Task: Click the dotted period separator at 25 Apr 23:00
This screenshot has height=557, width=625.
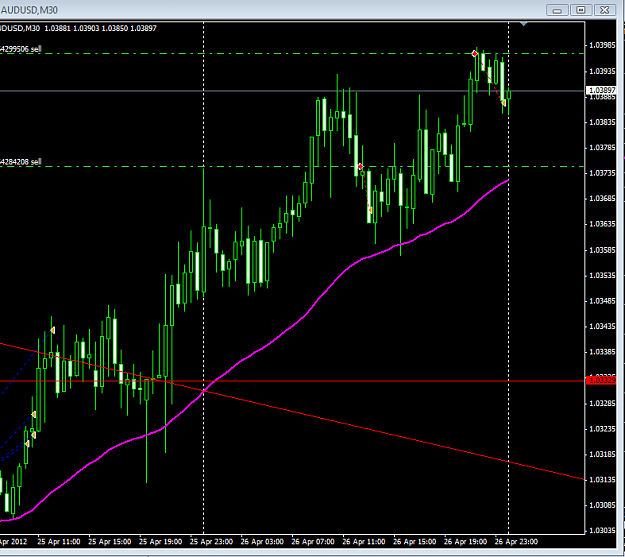Action: [204, 279]
